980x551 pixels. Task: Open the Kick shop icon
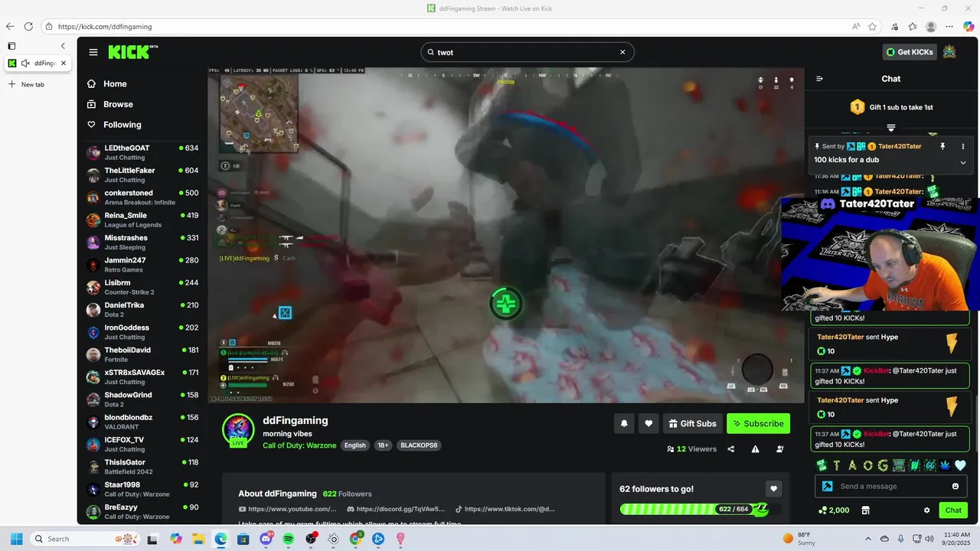[866, 510]
